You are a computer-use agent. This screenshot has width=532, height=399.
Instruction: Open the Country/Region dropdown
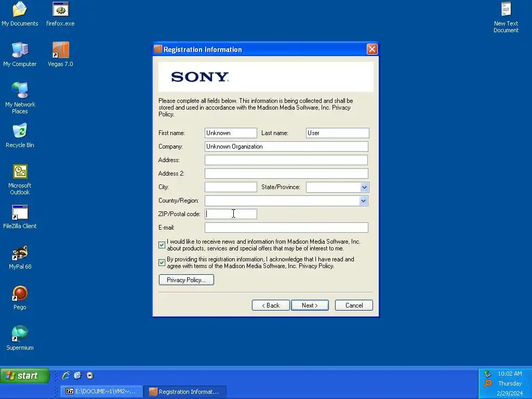(x=363, y=201)
